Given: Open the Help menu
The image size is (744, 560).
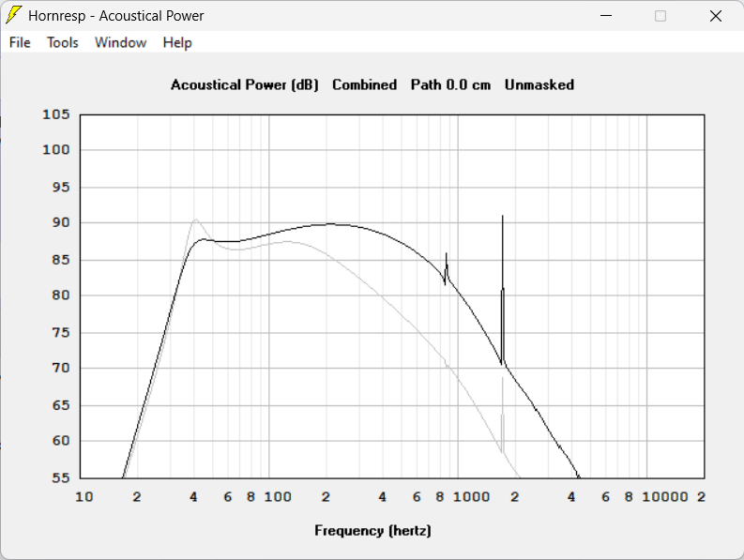Looking at the screenshot, I should (x=177, y=43).
